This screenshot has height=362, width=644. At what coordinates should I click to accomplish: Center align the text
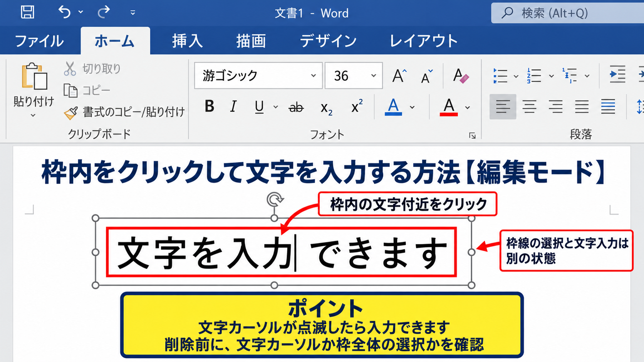pos(530,107)
